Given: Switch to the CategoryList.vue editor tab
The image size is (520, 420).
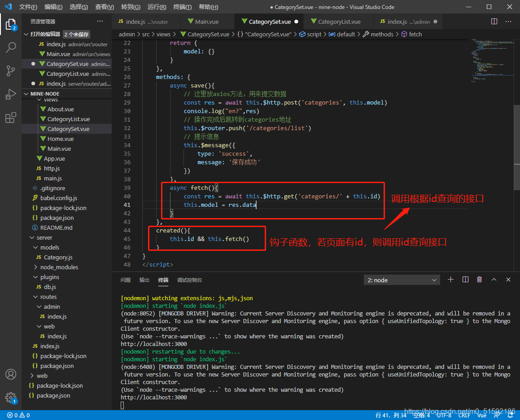Looking at the screenshot, I should pyautogui.click(x=339, y=22).
